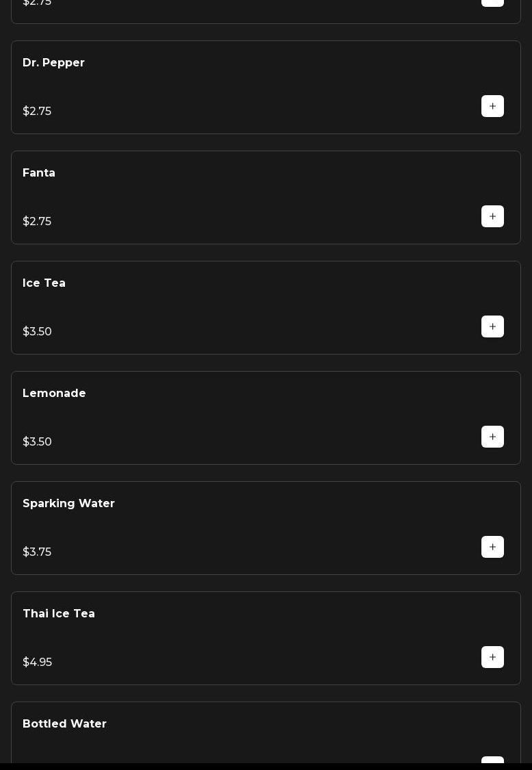532x770 pixels.
Task: Select the Sparking Water title
Action: pos(68,504)
